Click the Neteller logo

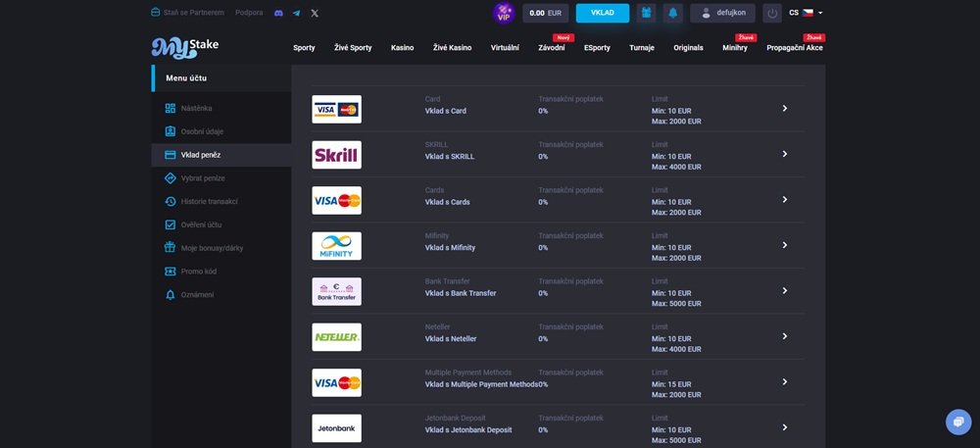click(x=336, y=337)
